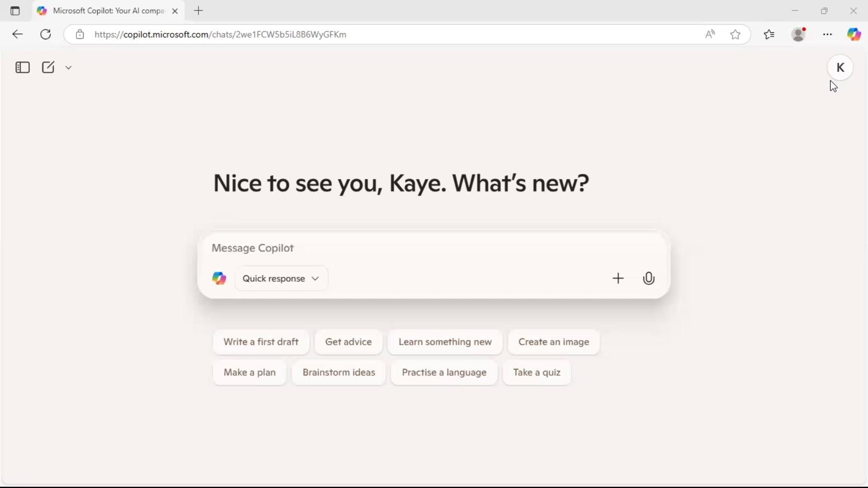This screenshot has height=488, width=868.
Task: Open the K account profile avatar
Action: click(840, 67)
